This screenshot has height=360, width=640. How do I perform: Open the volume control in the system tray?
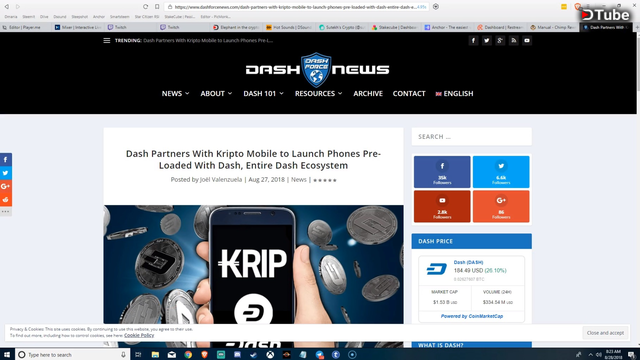click(599, 355)
